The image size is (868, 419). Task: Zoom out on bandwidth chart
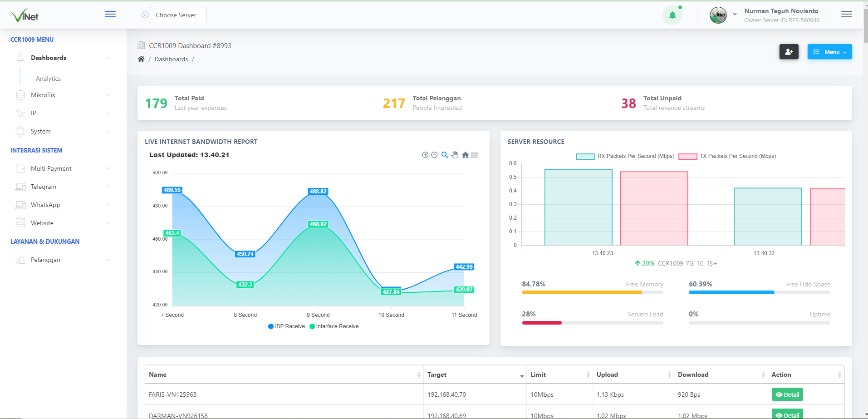click(434, 155)
